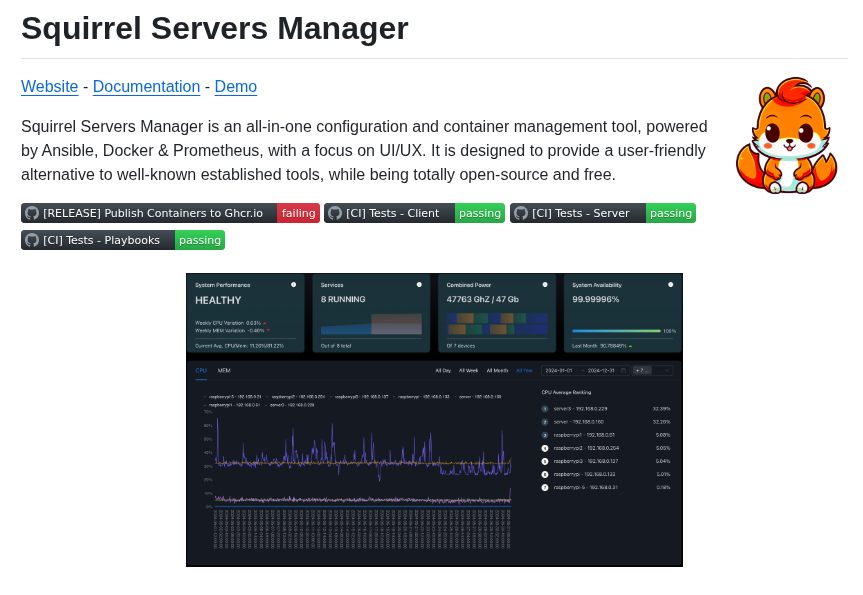Open the Tests - Server passing badge
The width and height of the screenshot is (863, 595).
(x=603, y=213)
